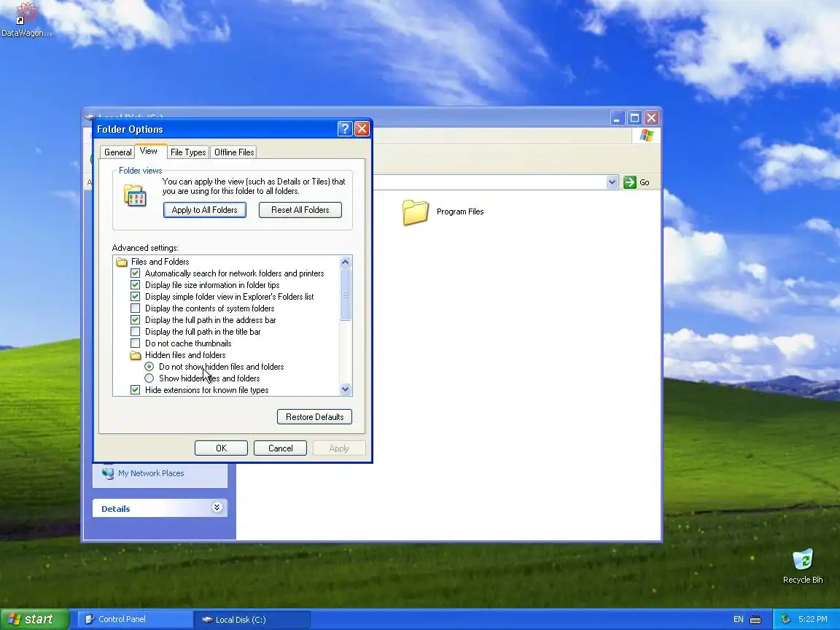Click the EN language indicator

coord(738,619)
